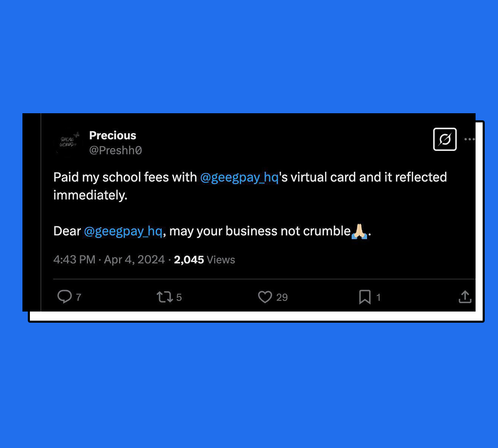Share the tweet via upload arrow icon
This screenshot has width=498, height=448.
point(465,297)
